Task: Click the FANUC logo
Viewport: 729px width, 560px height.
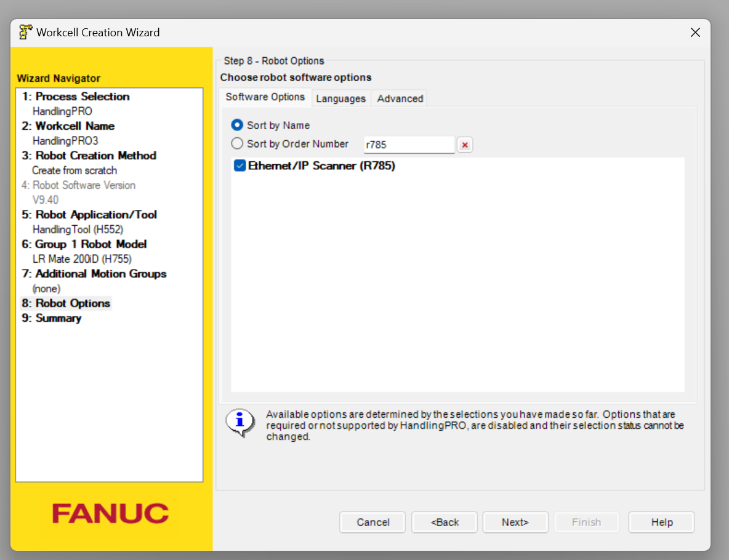Action: (110, 513)
